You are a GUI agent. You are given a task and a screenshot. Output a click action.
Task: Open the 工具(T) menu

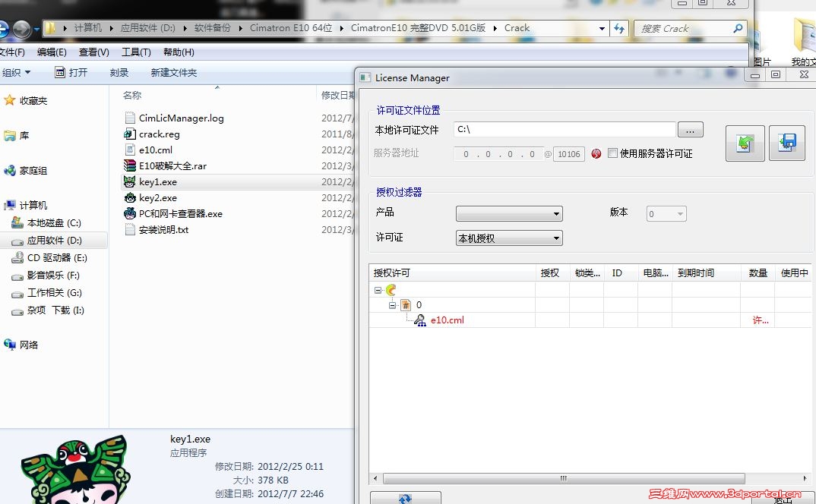point(136,52)
